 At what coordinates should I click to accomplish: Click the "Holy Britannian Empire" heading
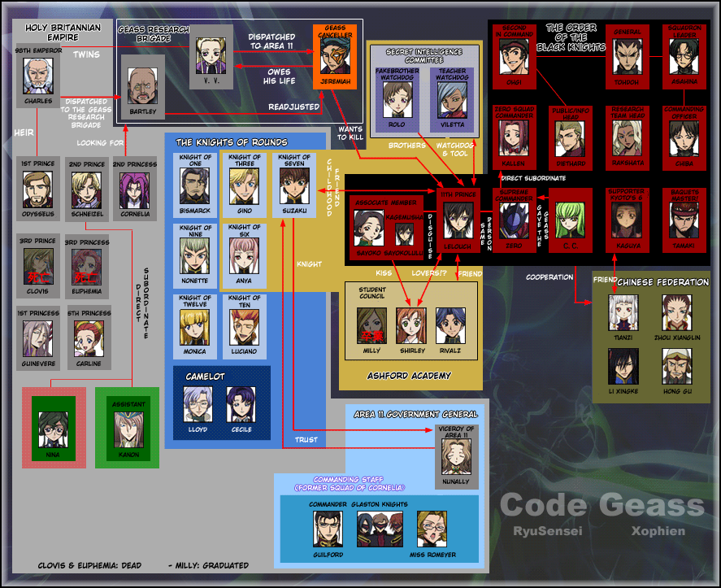point(63,33)
